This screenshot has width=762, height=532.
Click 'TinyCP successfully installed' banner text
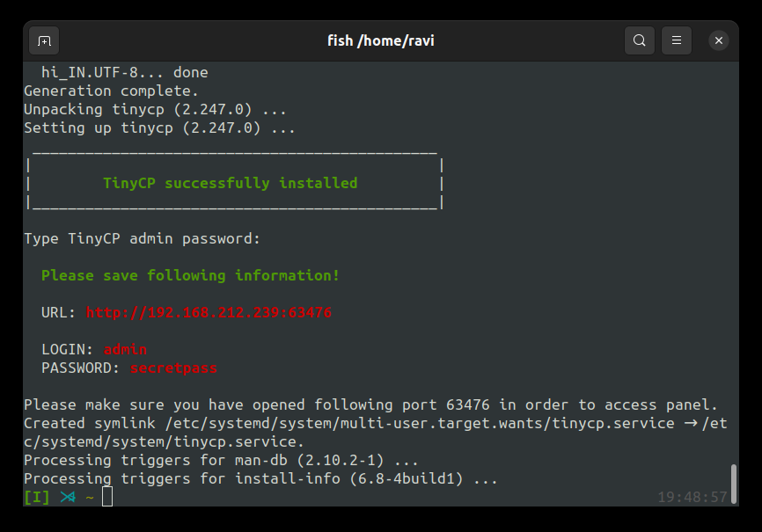click(230, 184)
